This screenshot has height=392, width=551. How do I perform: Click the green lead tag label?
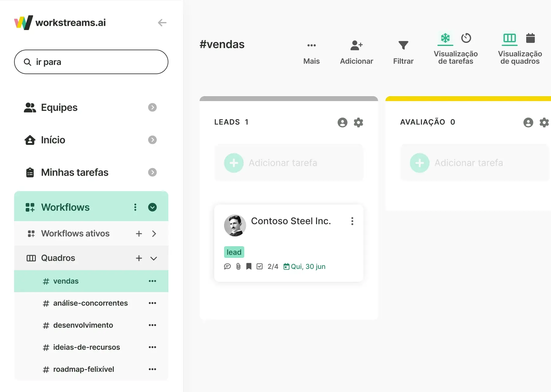pyautogui.click(x=234, y=252)
